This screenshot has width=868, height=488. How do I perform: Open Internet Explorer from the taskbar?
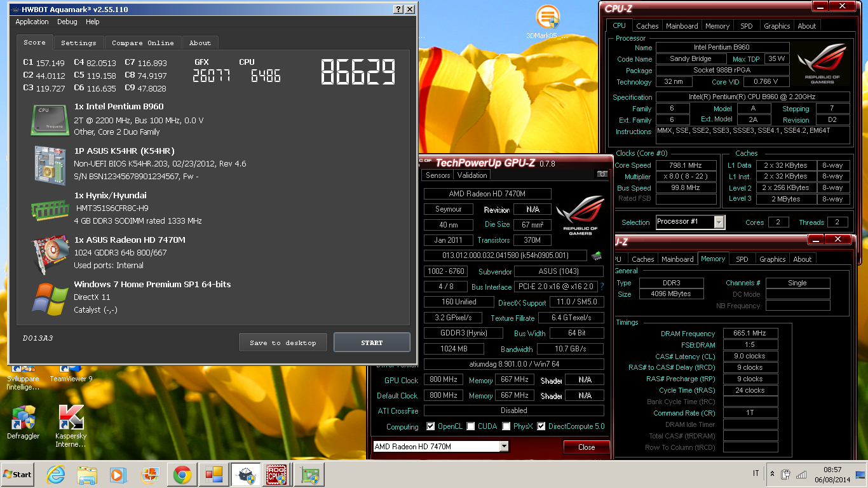coord(56,475)
